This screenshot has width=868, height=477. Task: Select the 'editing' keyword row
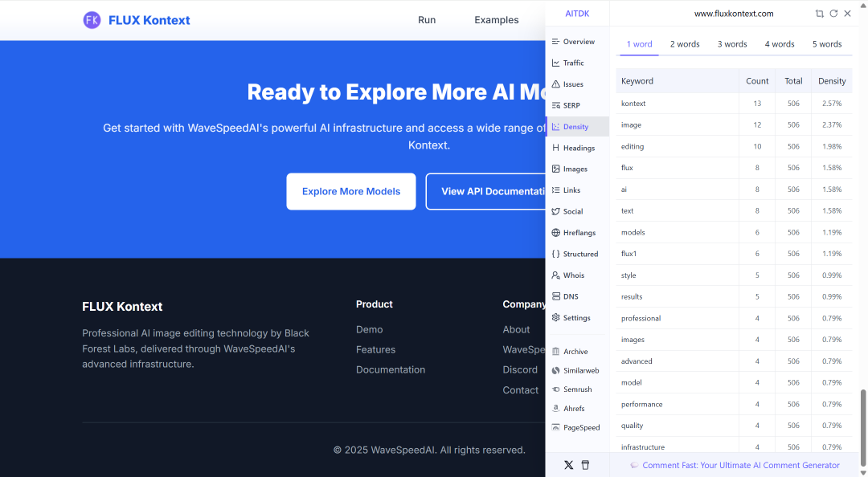tap(734, 147)
